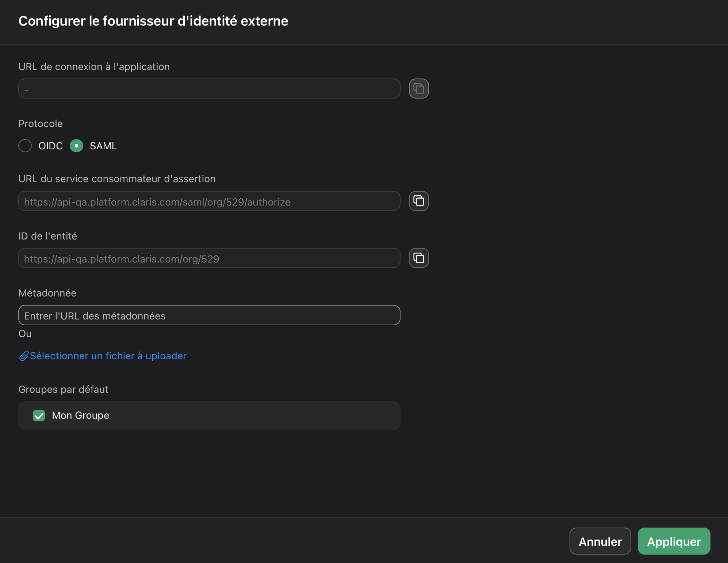Viewport: 728px width, 563px height.
Task: Click the URL de connexion à l'application field
Action: click(209, 88)
